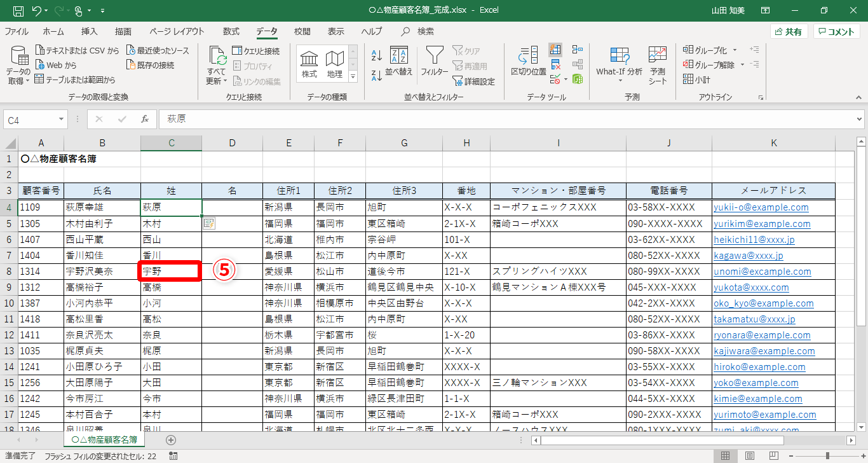Open the グループ解除 dropdown arrow
Screen dimensions: 868x463
tap(741, 65)
